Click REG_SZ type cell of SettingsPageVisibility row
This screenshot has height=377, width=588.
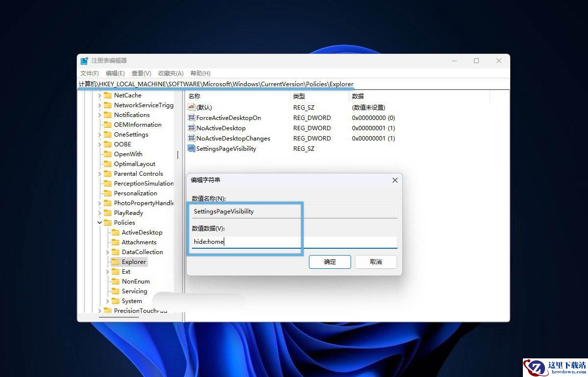tap(304, 148)
